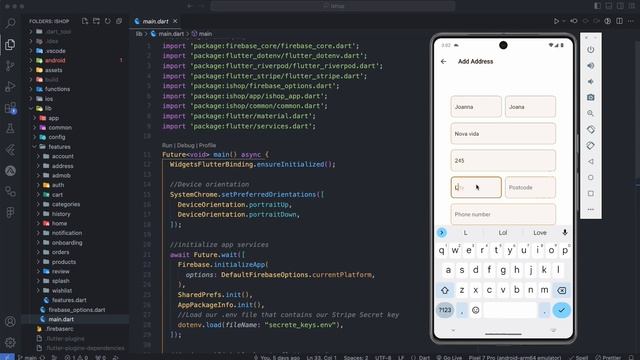Tap the keyboard emoji key
The image size is (640, 360).
click(476, 310)
